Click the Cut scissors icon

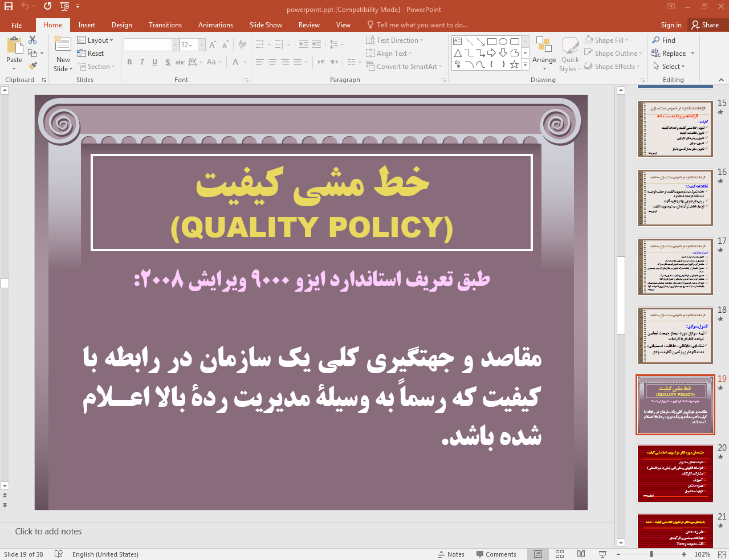(32, 40)
